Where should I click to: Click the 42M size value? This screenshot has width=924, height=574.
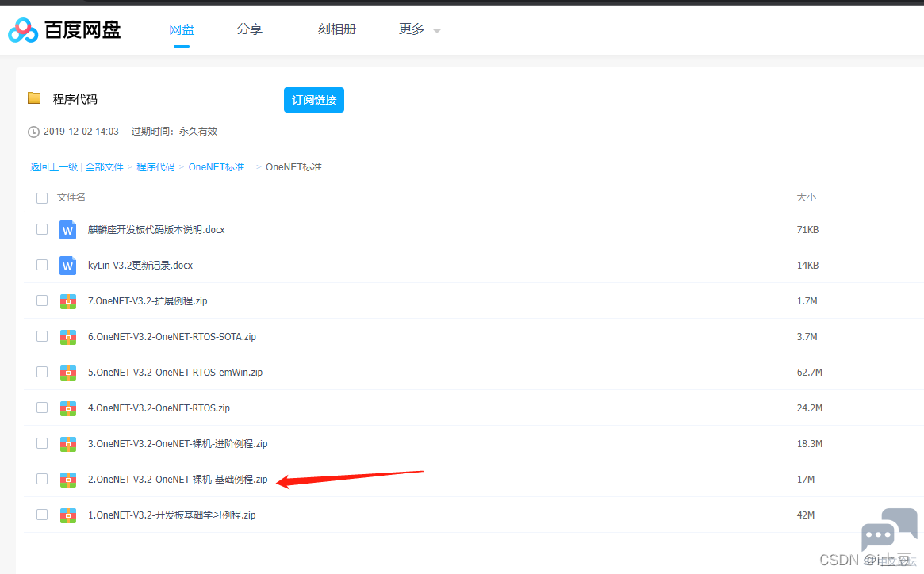806,515
